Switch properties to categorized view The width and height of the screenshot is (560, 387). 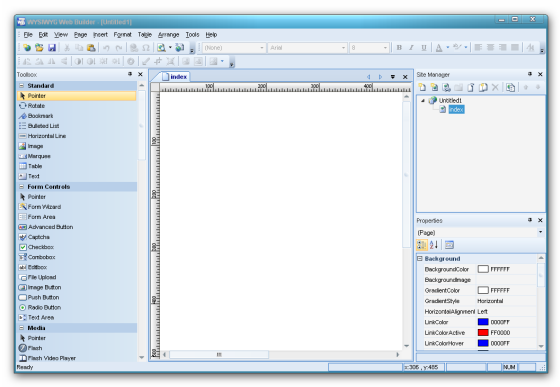coord(422,245)
